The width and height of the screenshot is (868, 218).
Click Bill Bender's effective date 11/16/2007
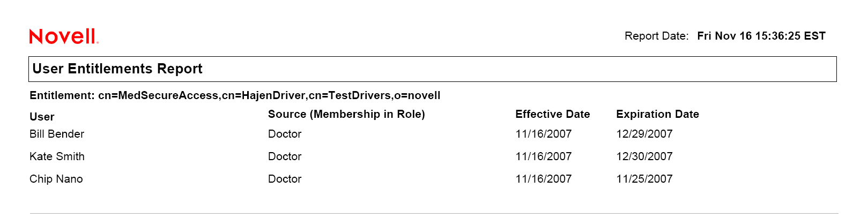[x=544, y=134]
